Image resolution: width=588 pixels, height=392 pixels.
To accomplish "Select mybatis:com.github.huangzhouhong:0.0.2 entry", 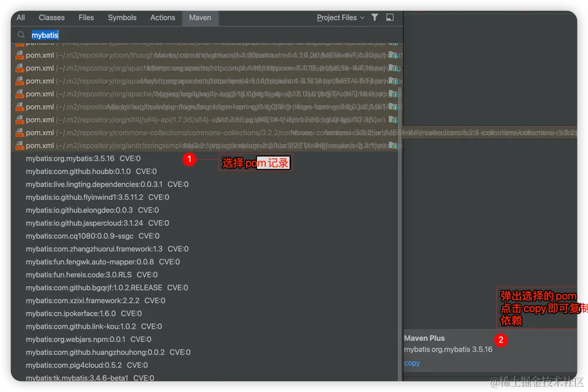I will click(108, 352).
